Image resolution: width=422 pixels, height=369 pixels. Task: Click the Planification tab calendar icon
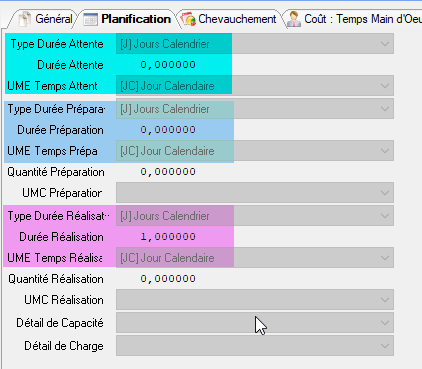click(91, 19)
